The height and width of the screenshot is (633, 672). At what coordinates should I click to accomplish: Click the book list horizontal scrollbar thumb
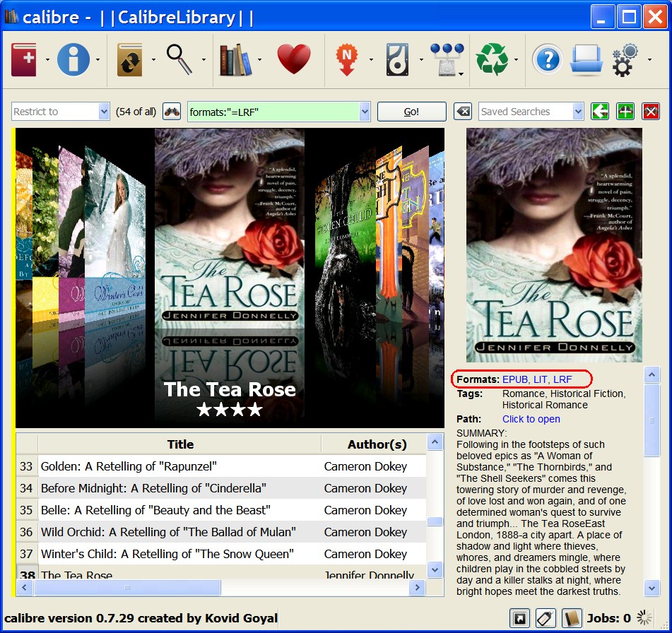(x=127, y=588)
